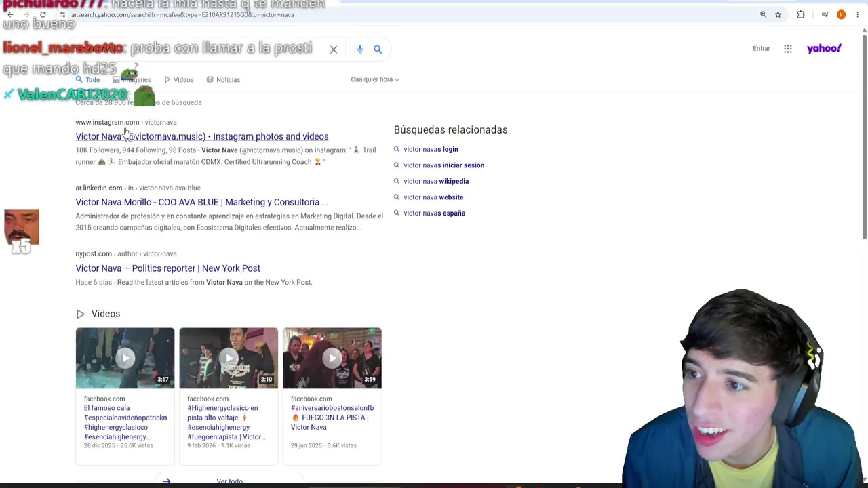Play the 3:17 video thumbnail
The width and height of the screenshot is (868, 488).
(125, 358)
